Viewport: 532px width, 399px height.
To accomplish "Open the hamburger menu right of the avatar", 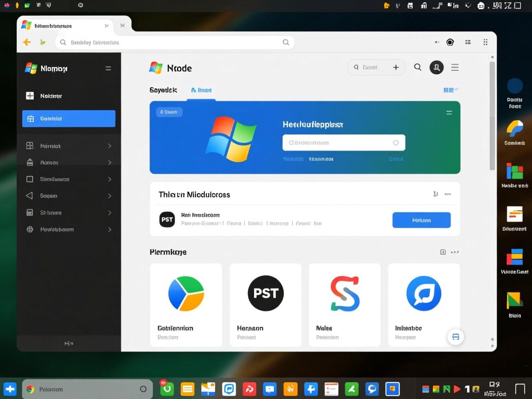I will pos(455,67).
